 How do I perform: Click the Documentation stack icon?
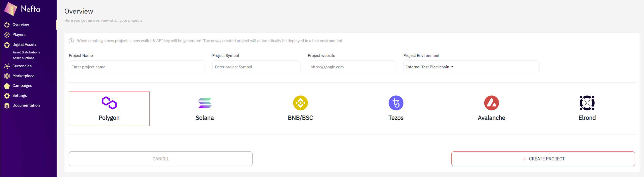point(7,105)
